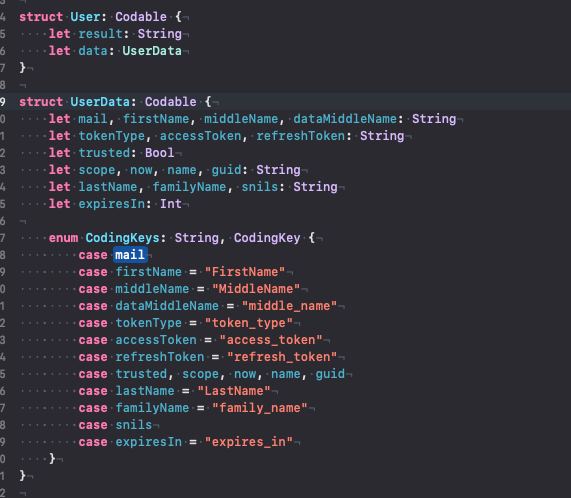Click 'Int' type of expiresIn
The width and height of the screenshot is (571, 498).
[171, 203]
